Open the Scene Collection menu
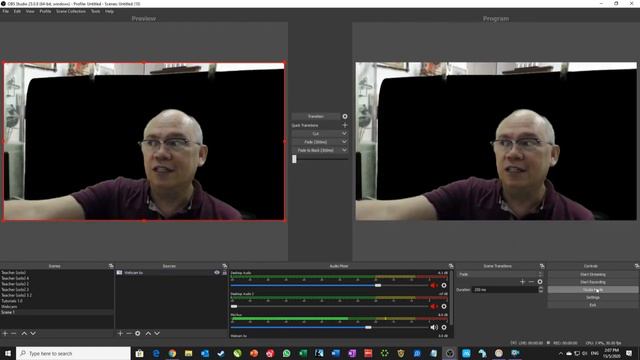The image size is (640, 360). pos(71,11)
